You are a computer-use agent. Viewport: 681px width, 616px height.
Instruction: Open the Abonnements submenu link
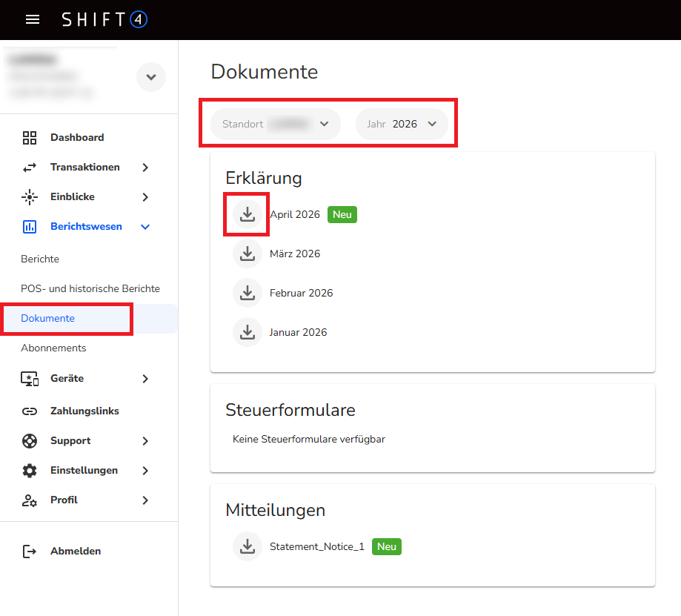(53, 348)
